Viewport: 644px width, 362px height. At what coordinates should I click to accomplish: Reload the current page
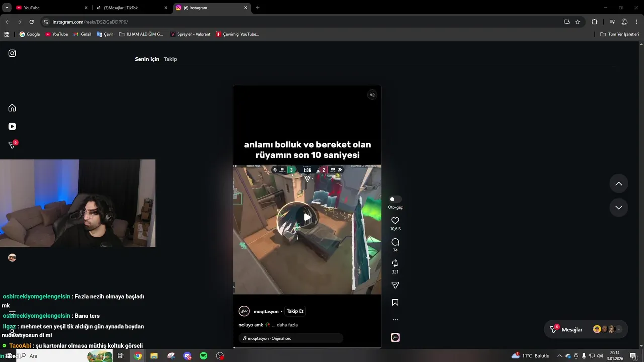pos(31,22)
